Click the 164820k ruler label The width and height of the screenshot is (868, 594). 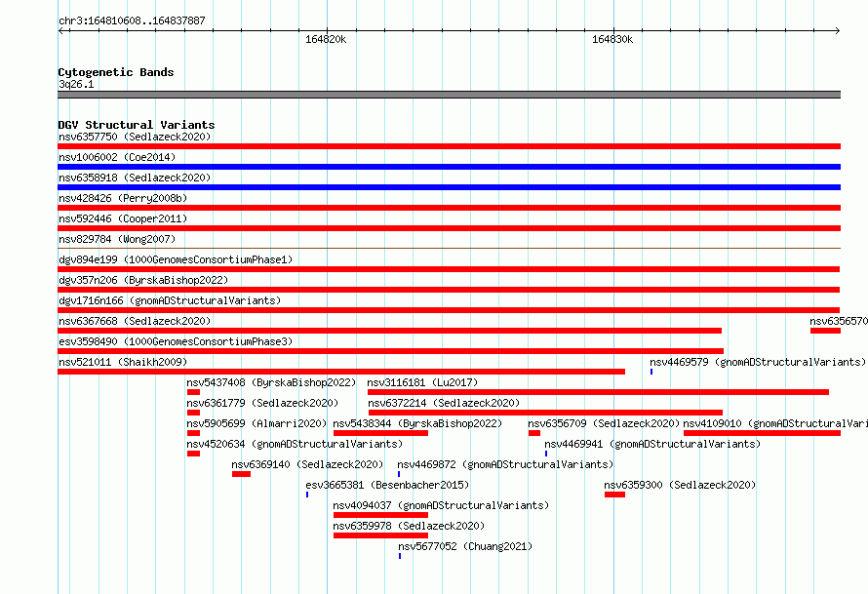coord(326,39)
